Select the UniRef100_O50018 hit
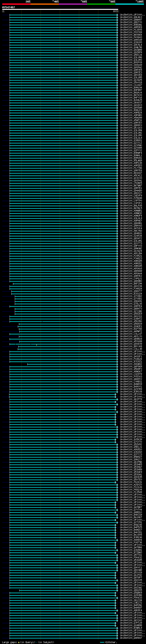 coord(131,83)
